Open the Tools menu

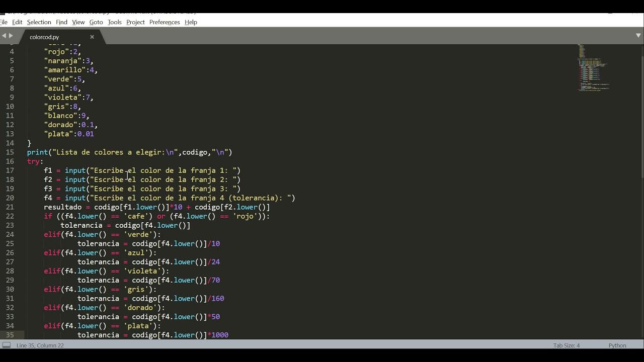tap(115, 22)
